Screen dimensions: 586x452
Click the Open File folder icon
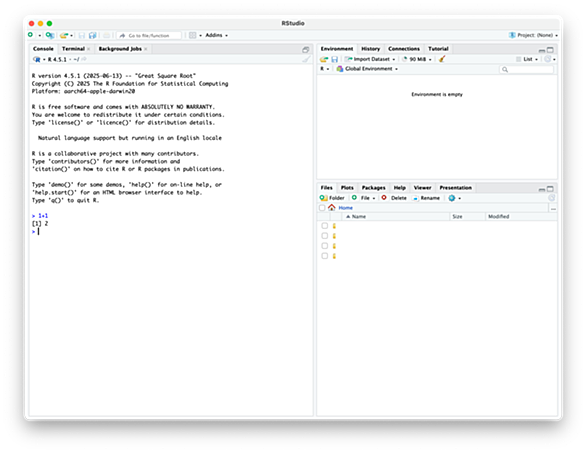(64, 36)
